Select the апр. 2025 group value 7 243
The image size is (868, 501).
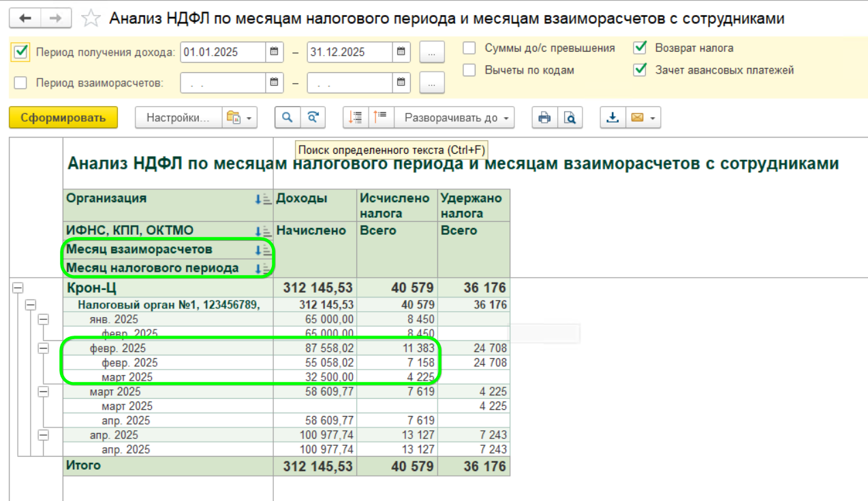(x=493, y=435)
